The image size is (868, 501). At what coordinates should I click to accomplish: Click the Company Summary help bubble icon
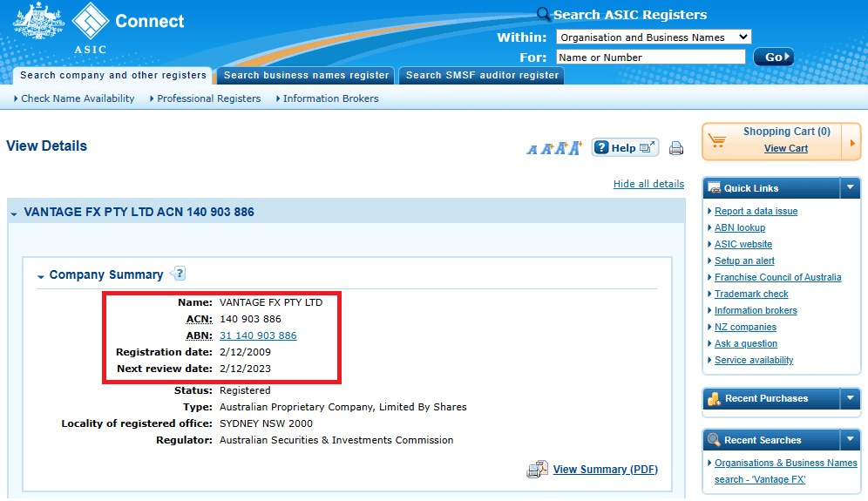pos(178,273)
